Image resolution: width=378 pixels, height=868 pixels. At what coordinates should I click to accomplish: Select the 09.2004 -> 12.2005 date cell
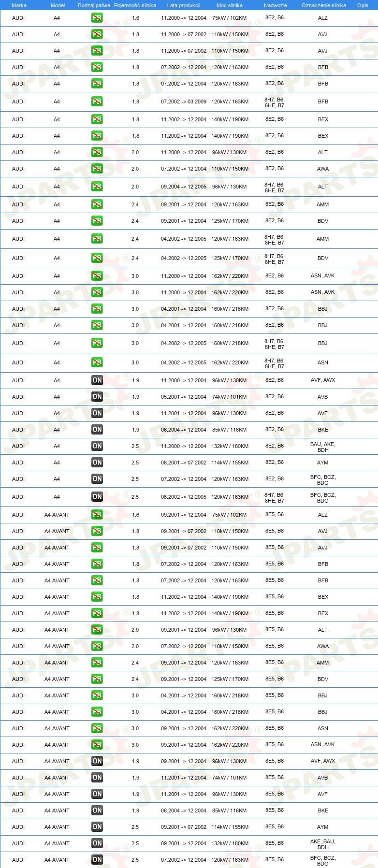pyautogui.click(x=184, y=187)
